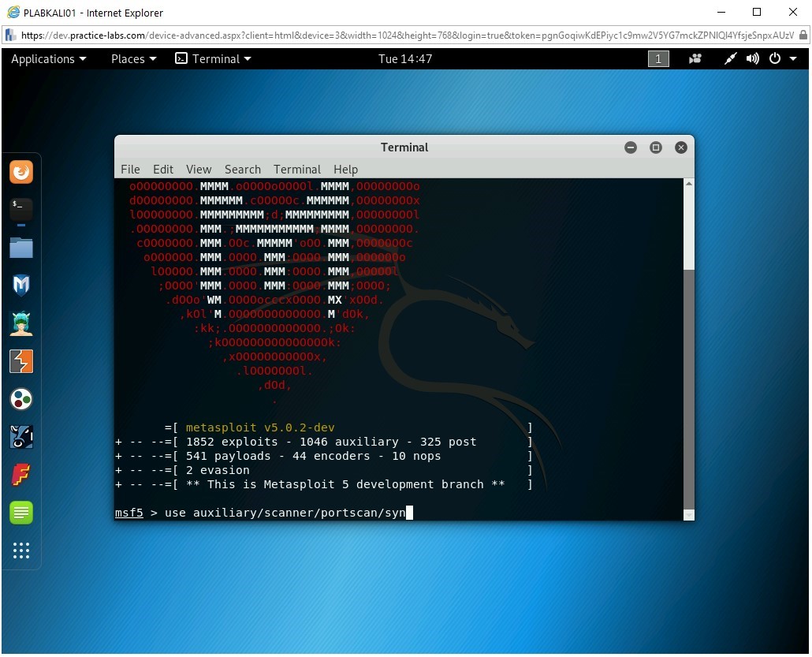The image size is (812, 657).
Task: Select workspace 1 indicator
Action: 658,59
